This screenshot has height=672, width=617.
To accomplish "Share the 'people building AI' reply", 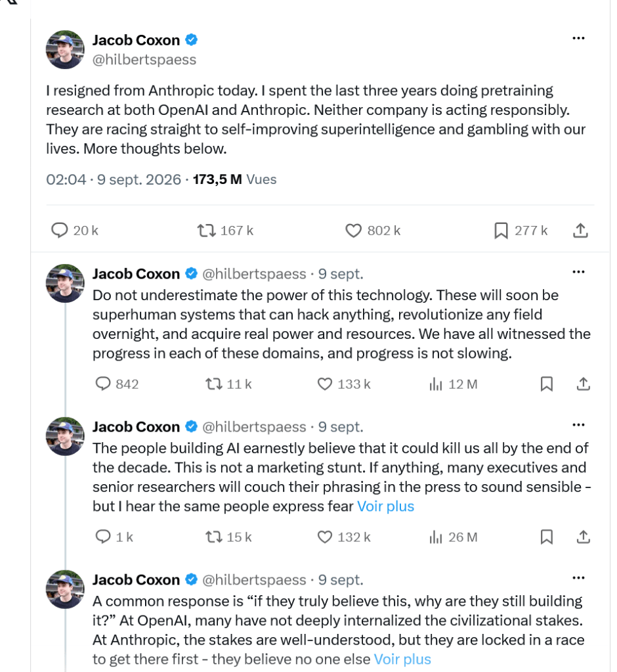I will [x=583, y=537].
